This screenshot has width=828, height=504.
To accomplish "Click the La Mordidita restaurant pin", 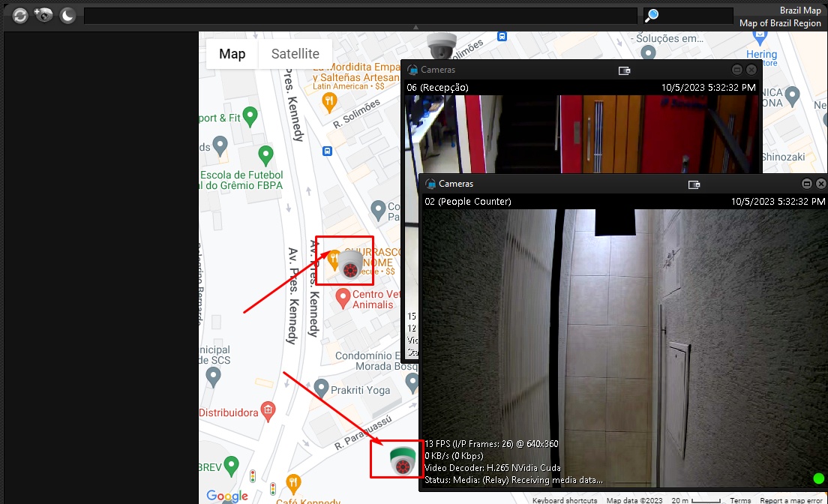I will pos(329,103).
